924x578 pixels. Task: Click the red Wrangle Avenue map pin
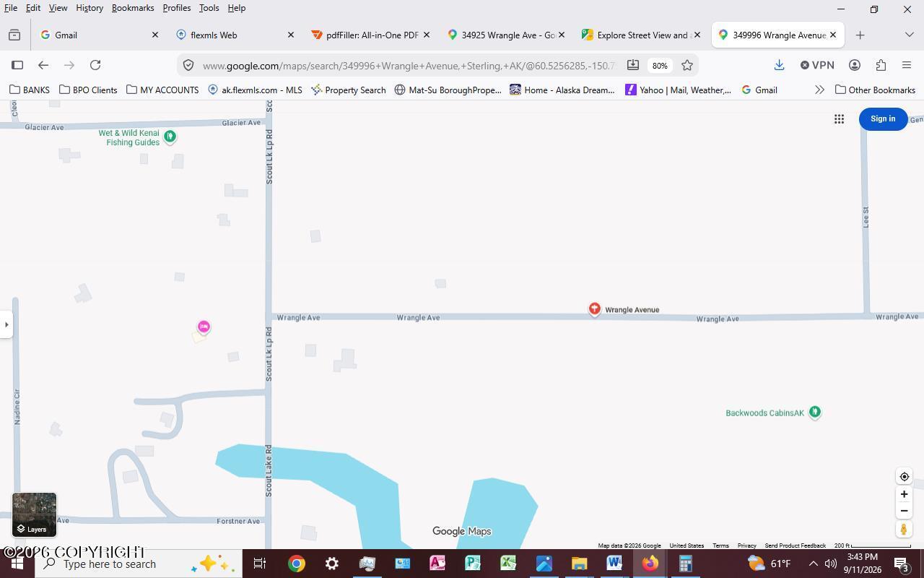[594, 309]
